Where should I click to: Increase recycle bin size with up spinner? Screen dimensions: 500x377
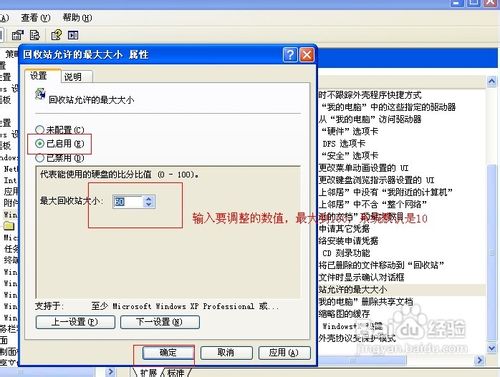149,199
